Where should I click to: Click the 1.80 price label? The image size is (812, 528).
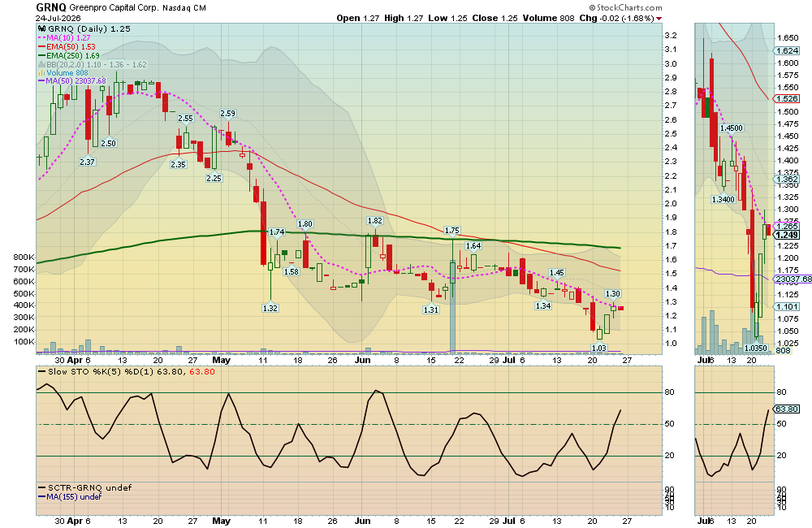(305, 224)
